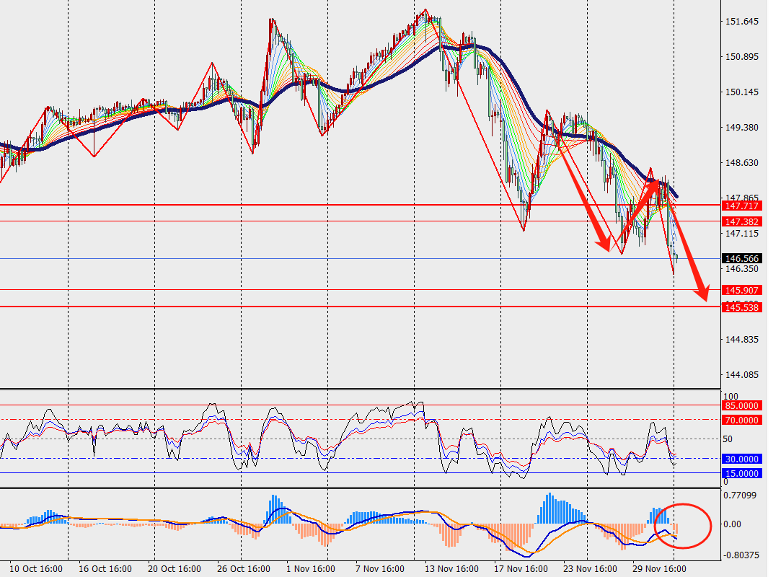This screenshot has height=580, width=770.
Task: Click the 17 Nov 16:00 time label
Action: pos(521,569)
